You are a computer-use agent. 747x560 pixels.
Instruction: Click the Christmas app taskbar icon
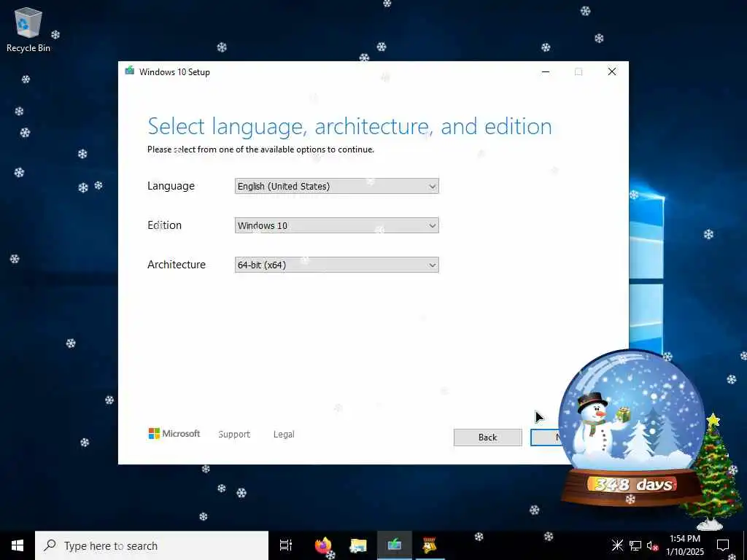click(x=430, y=545)
